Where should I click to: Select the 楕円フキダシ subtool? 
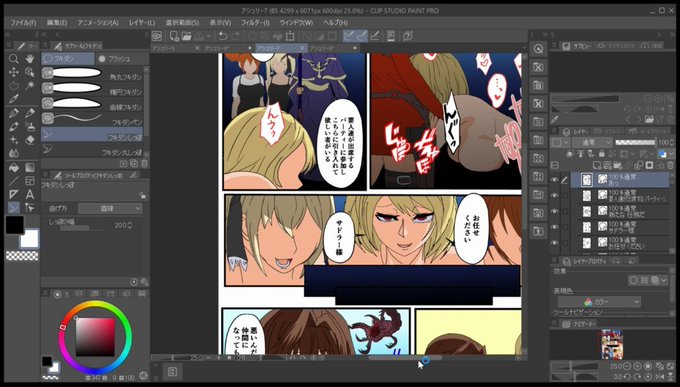[x=92, y=89]
